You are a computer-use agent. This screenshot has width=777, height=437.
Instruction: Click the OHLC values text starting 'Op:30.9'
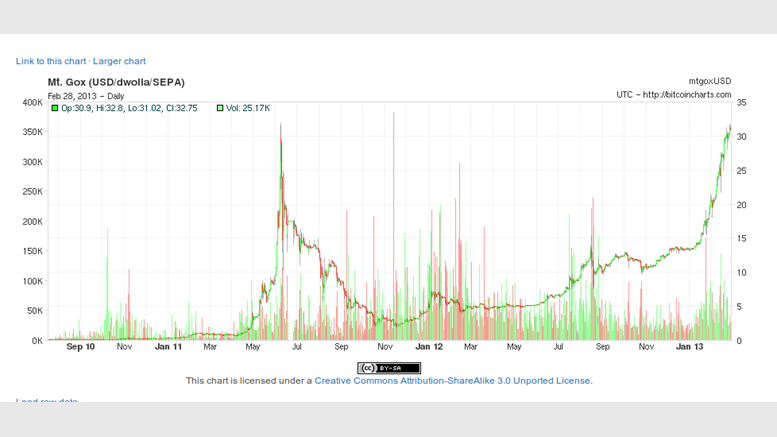click(x=129, y=108)
